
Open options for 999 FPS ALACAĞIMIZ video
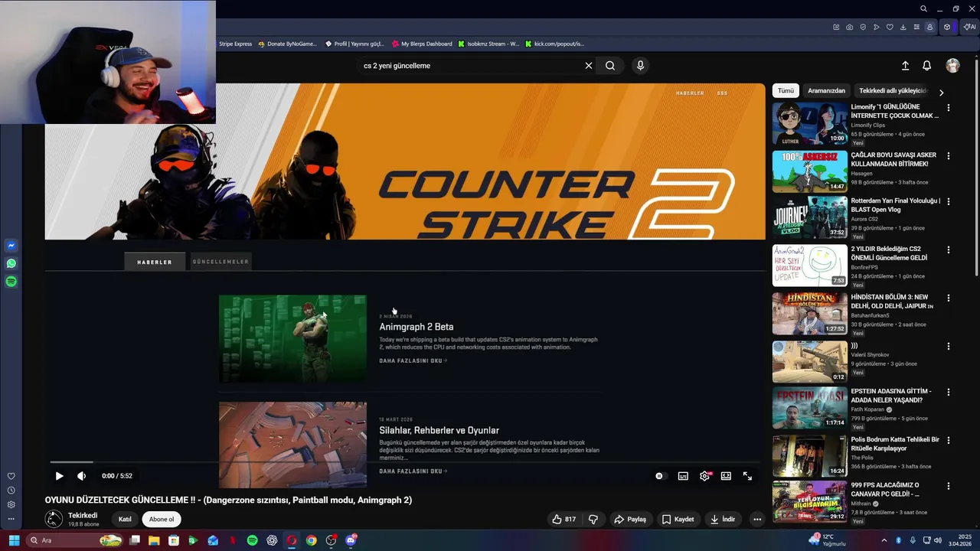click(x=949, y=486)
